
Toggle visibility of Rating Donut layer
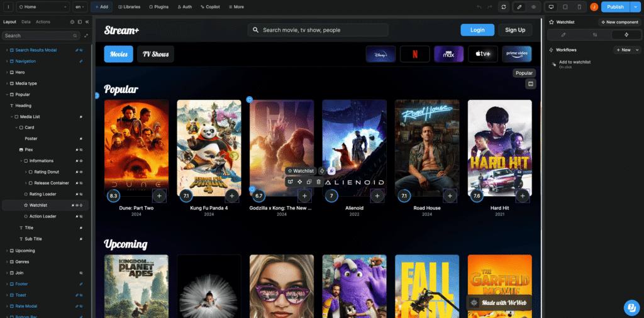(x=81, y=172)
